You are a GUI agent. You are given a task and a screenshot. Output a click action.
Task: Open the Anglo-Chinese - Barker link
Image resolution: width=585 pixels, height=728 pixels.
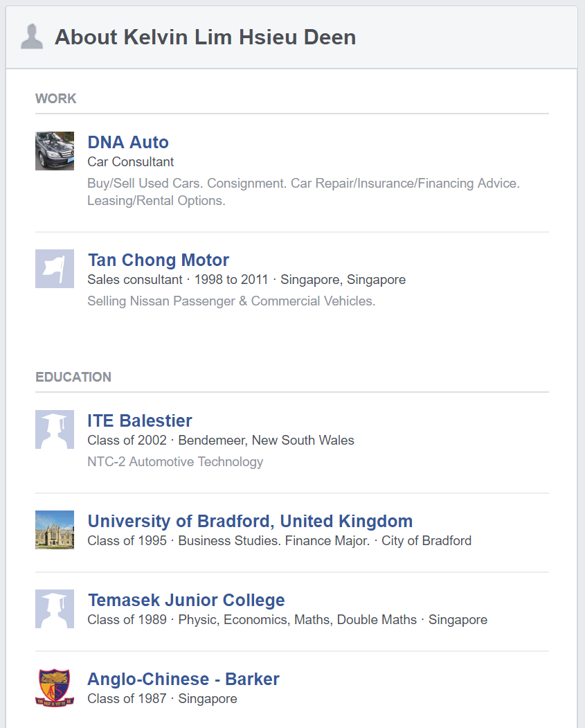(x=183, y=679)
